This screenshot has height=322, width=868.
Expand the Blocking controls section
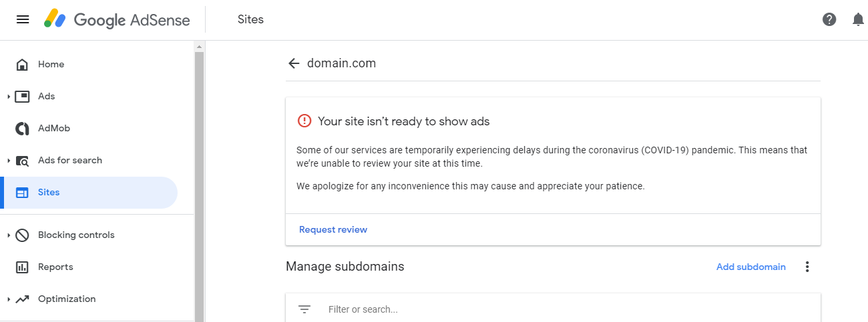click(9, 235)
